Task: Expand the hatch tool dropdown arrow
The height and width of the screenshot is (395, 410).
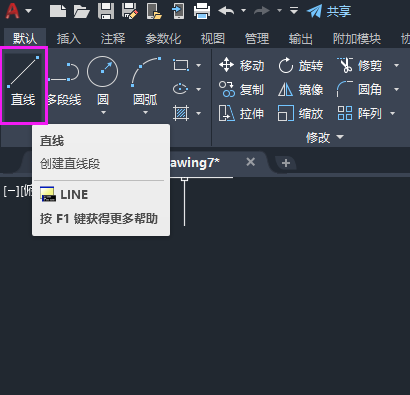Action: pyautogui.click(x=198, y=113)
